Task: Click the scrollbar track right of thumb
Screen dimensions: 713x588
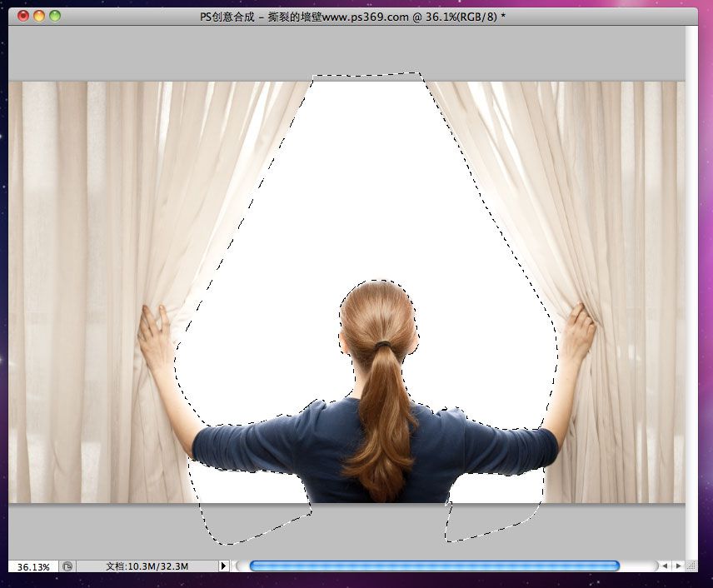Action: click(638, 566)
